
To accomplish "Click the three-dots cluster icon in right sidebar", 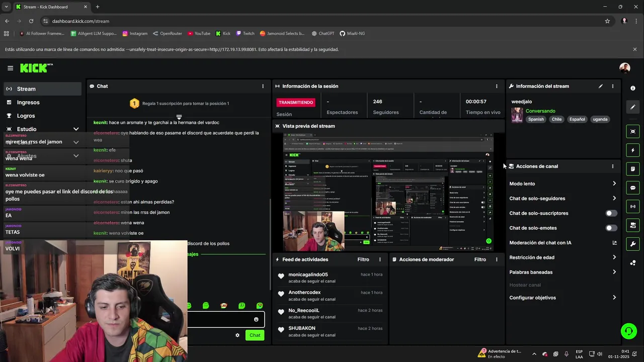I will tap(633, 262).
